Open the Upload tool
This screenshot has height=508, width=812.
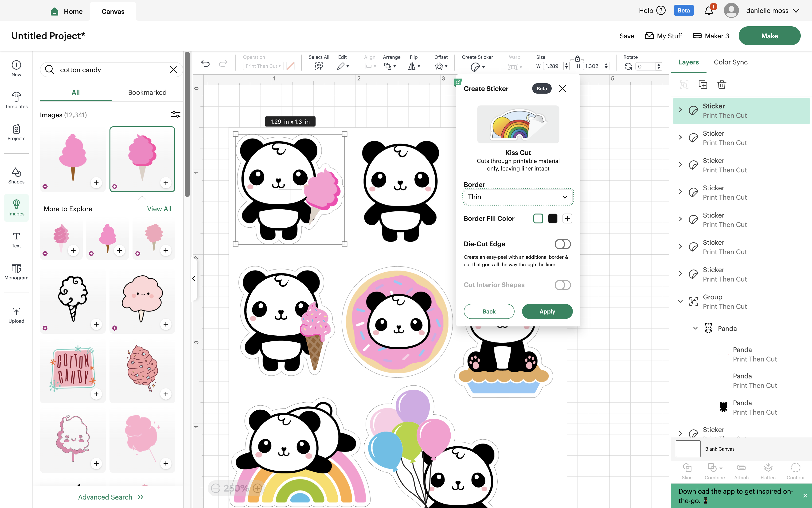(16, 315)
